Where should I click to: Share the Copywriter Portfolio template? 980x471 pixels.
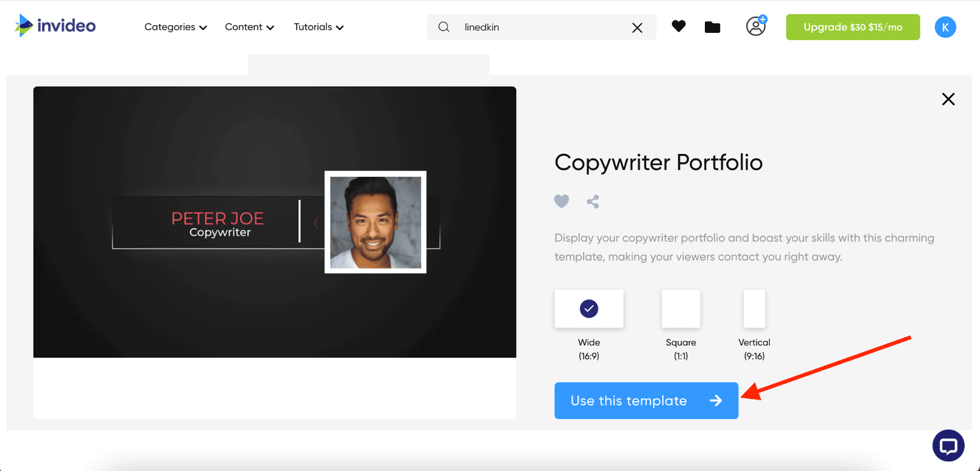(593, 202)
